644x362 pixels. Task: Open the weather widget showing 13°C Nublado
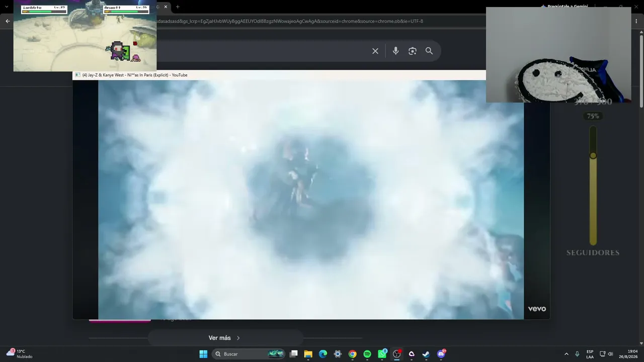20,354
